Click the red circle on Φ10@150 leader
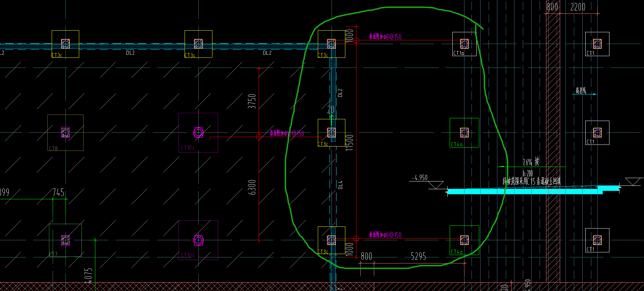The width and height of the screenshot is (644, 291). coord(259,136)
